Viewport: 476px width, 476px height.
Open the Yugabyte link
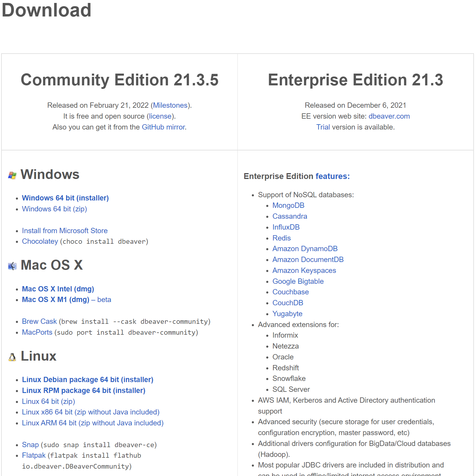tap(287, 314)
